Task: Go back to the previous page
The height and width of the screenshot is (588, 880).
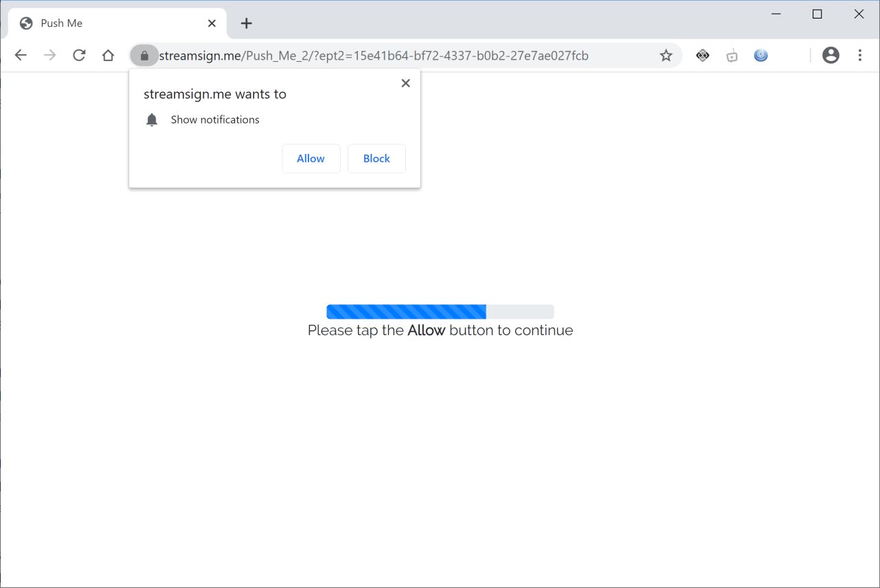Action: coord(21,56)
